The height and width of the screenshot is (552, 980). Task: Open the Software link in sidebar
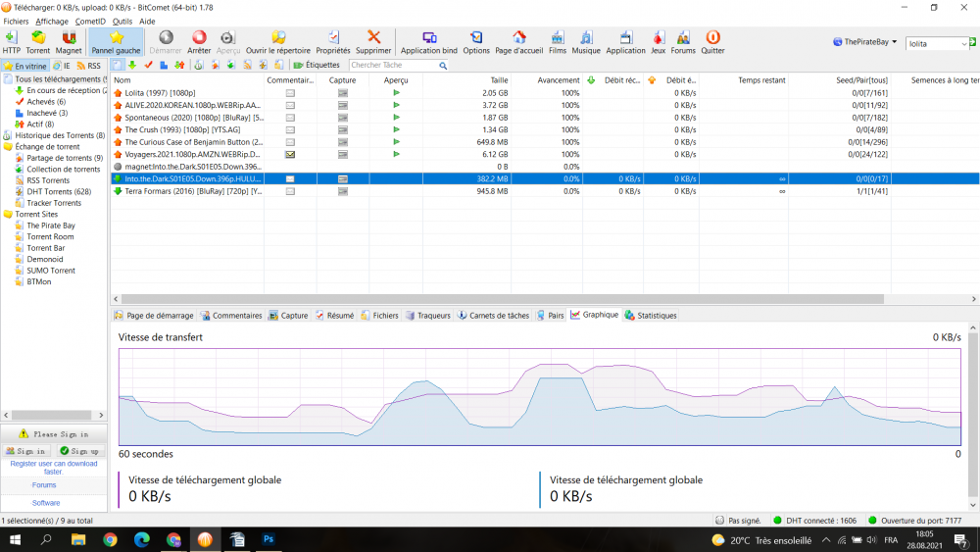pos(46,503)
